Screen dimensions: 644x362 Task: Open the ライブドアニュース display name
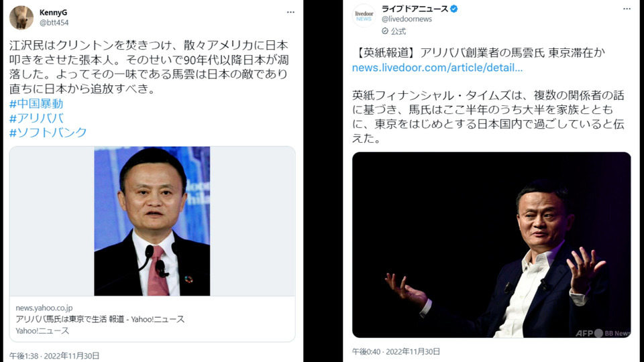(x=415, y=9)
